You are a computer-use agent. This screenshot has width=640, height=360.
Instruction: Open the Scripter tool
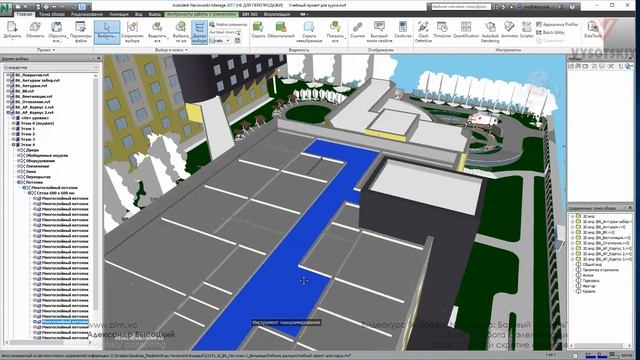pos(527,30)
